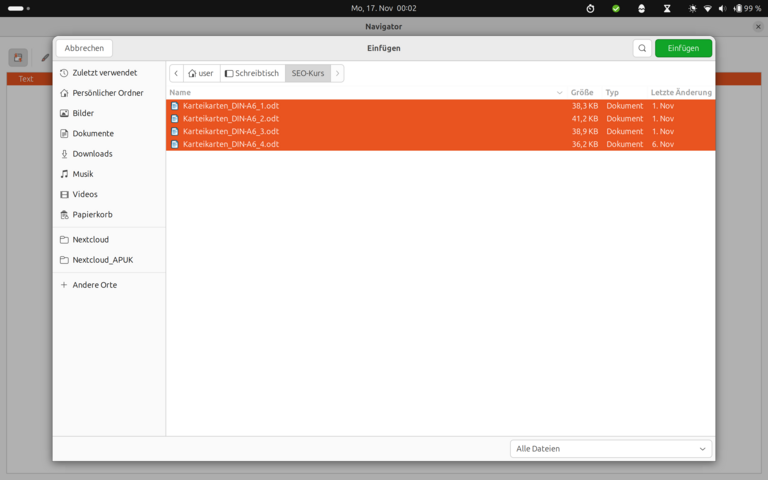Click the path bar back arrow

(x=176, y=73)
